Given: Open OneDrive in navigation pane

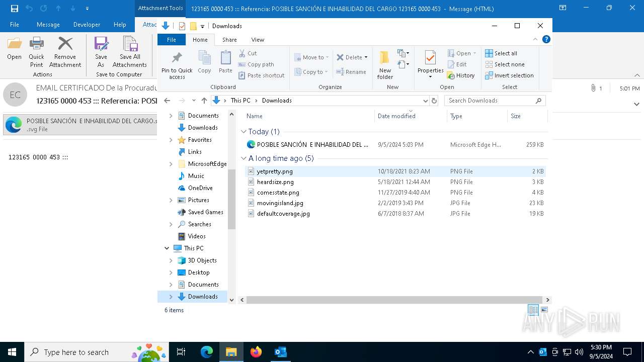Looking at the screenshot, I should click(200, 188).
